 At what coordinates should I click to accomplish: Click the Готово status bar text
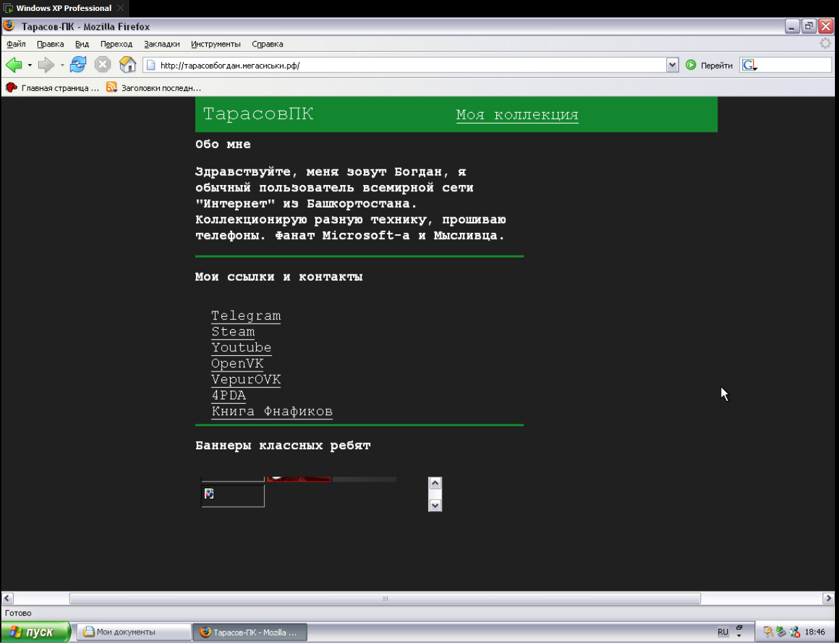point(18,613)
